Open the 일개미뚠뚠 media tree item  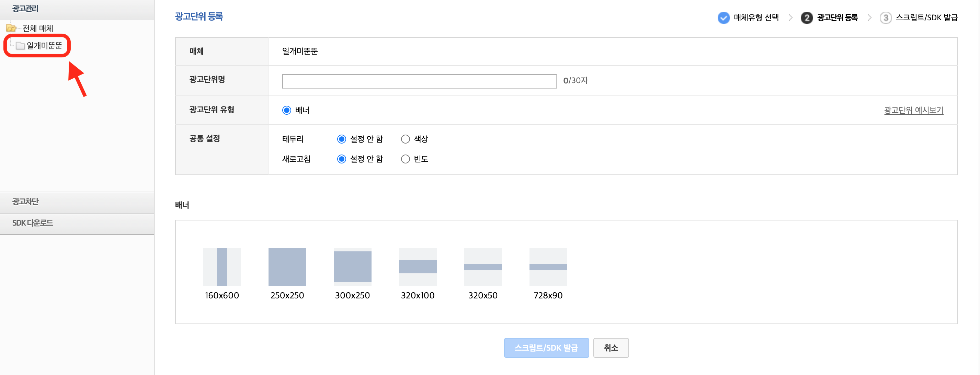coord(44,46)
